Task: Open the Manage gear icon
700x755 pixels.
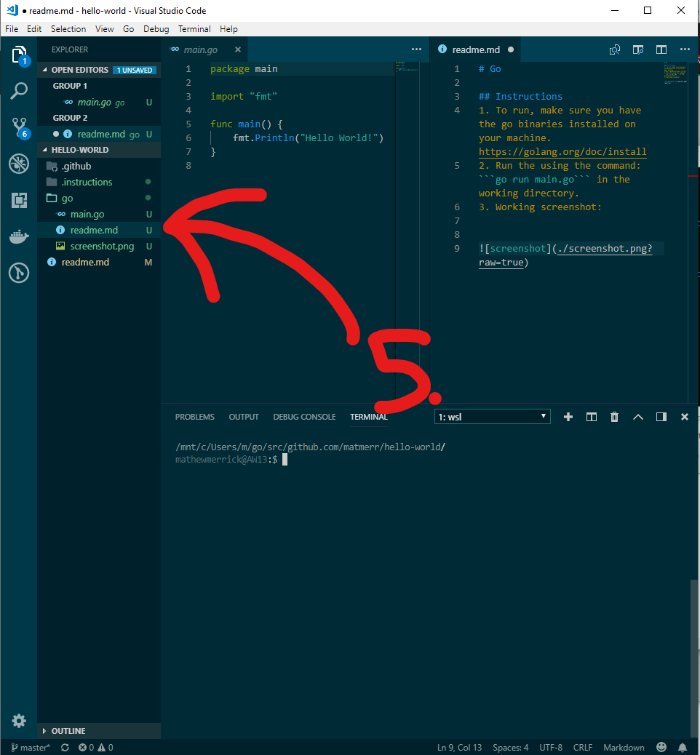Action: [x=19, y=721]
